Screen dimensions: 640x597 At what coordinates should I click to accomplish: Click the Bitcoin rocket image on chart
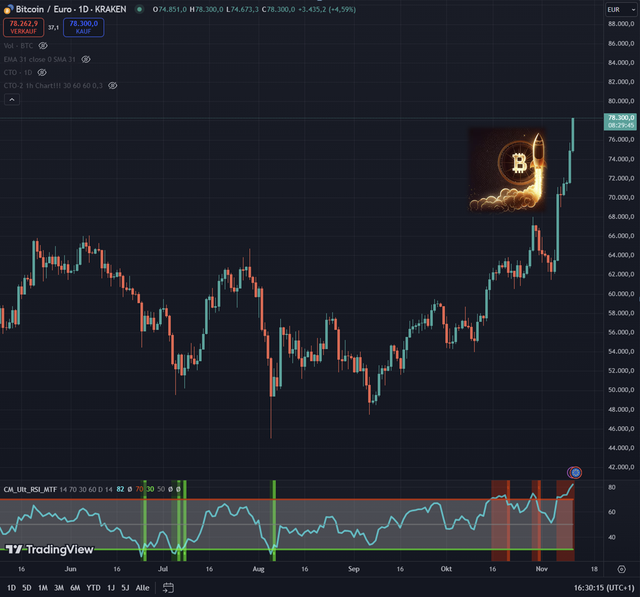click(507, 170)
